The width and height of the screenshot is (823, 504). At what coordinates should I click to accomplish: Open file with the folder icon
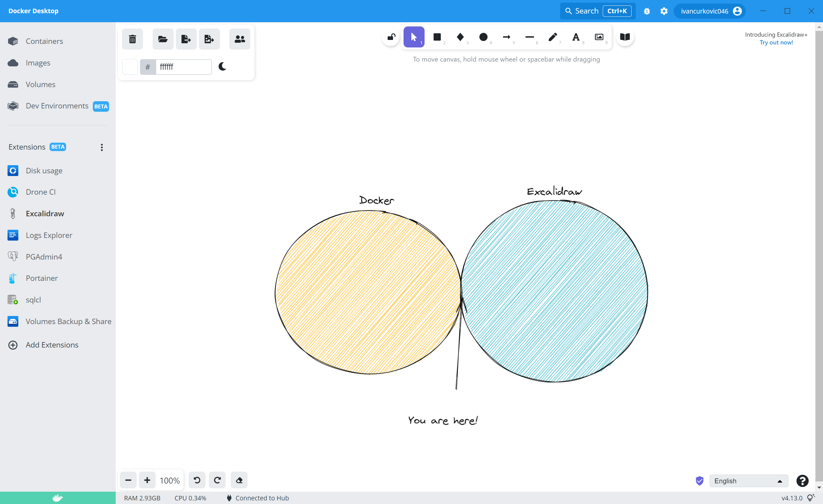point(163,39)
